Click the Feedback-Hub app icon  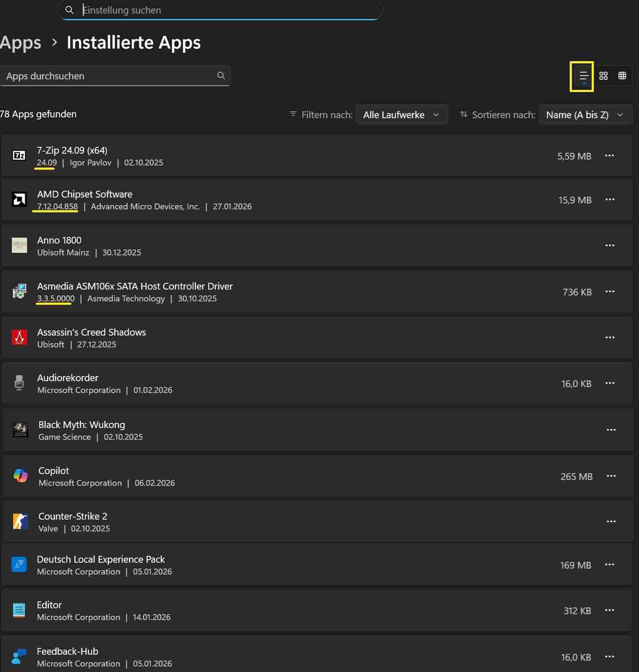coord(19,656)
